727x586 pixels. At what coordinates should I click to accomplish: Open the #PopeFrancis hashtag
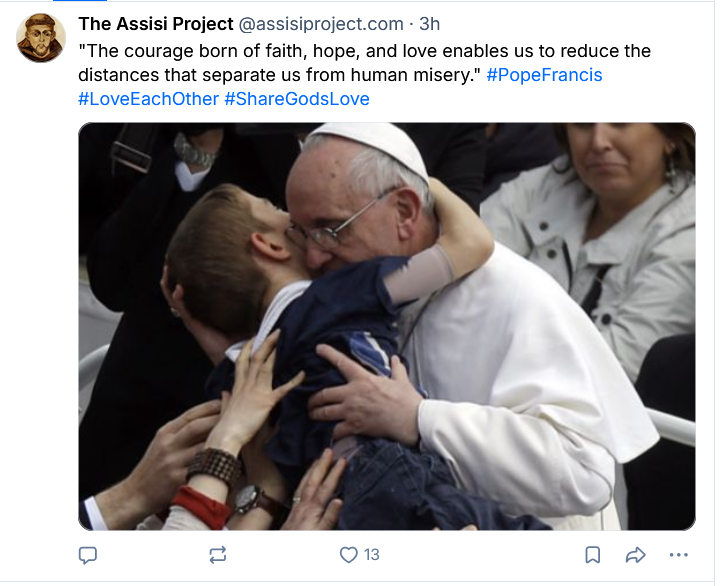click(x=544, y=75)
